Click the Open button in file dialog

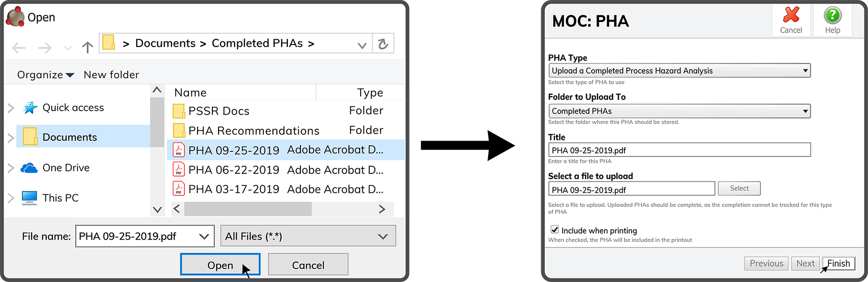220,265
